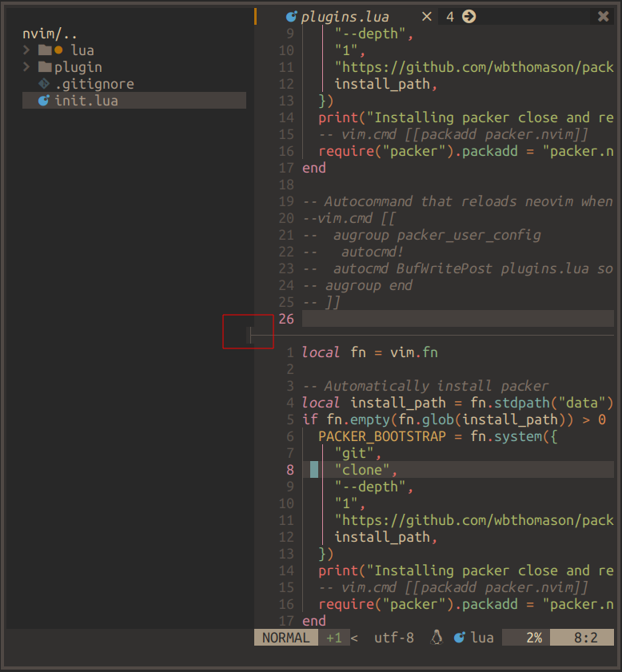The image size is (622, 672).
Task: Click the circled arrow tab indicator icon
Action: pos(469,17)
